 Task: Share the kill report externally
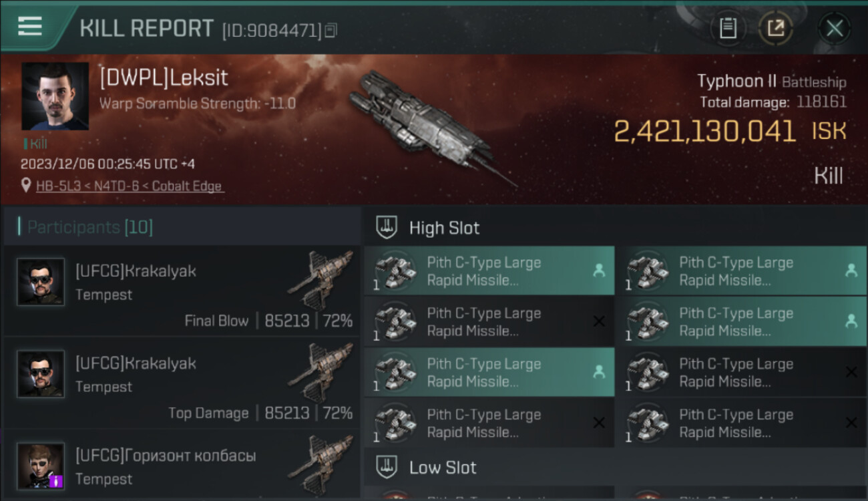(775, 28)
